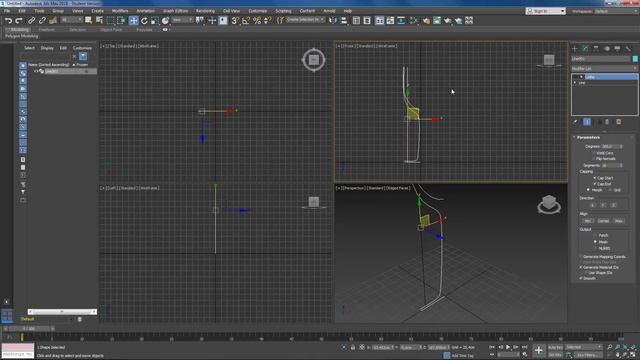Click the Align tool icon
The image size is (640, 360).
(344, 20)
